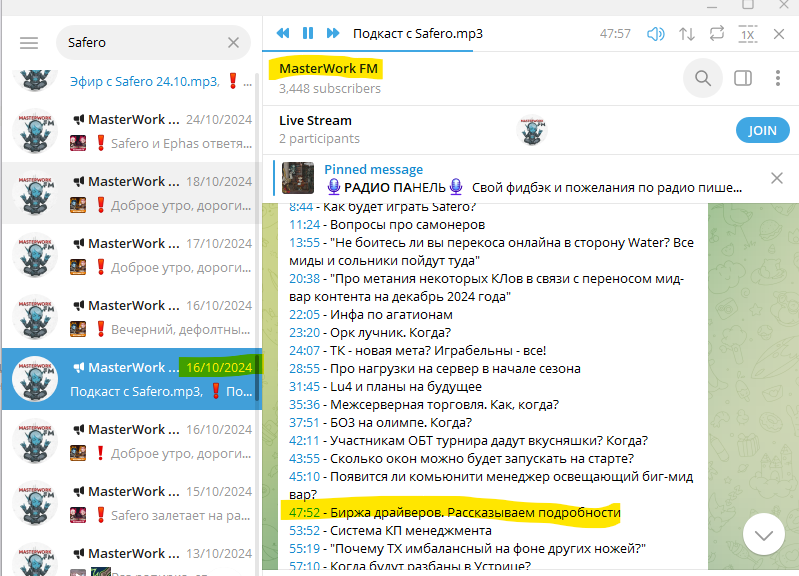Search within MasterWork FM chat
799x576 pixels.
pyautogui.click(x=703, y=78)
